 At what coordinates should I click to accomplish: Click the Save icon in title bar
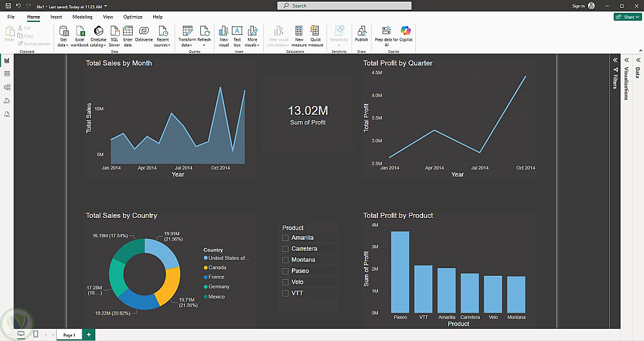(x=8, y=6)
